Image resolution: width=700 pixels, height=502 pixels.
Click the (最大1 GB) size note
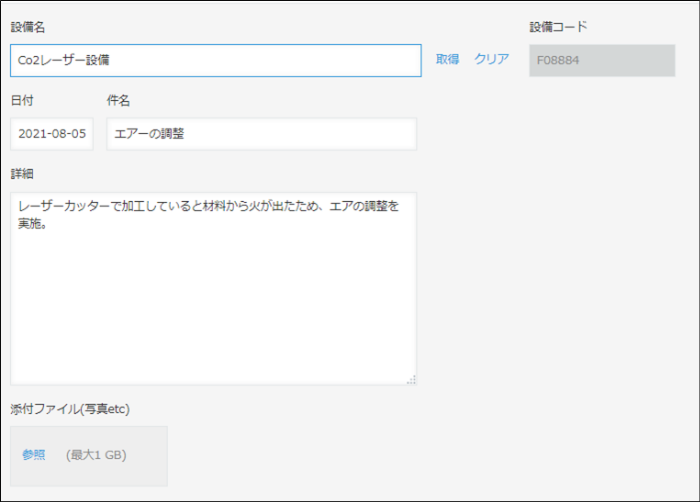96,455
